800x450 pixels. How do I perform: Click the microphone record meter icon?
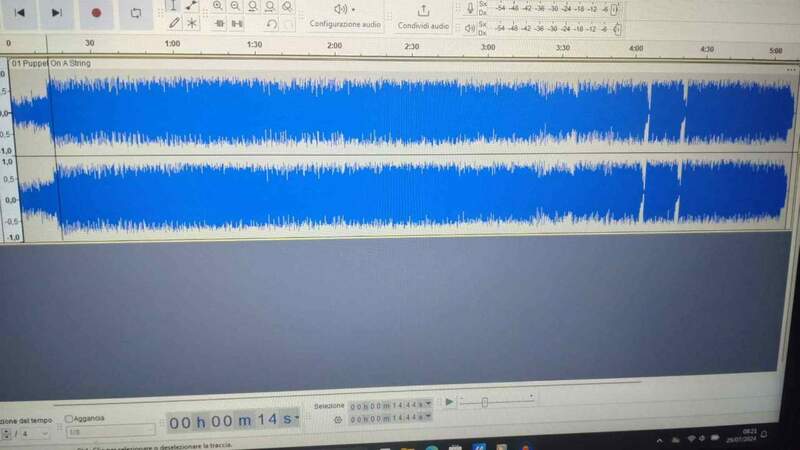coord(470,8)
